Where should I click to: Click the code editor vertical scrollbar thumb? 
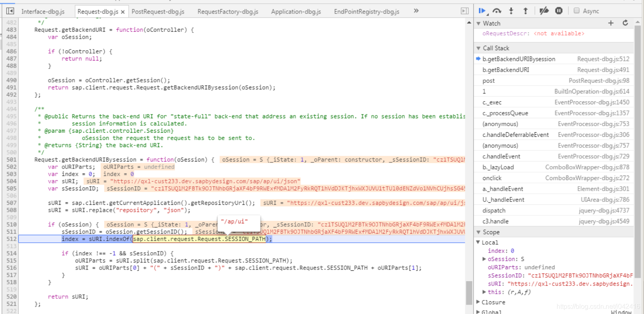pos(468,293)
